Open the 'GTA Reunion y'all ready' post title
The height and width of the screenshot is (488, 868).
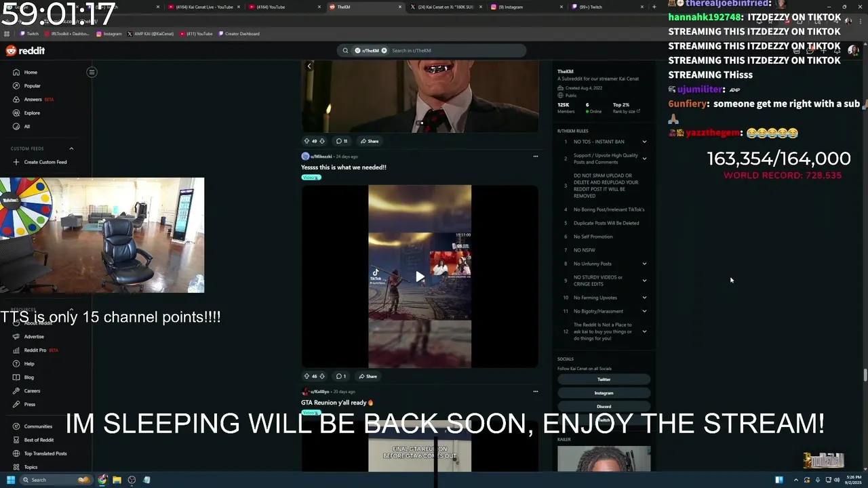337,403
